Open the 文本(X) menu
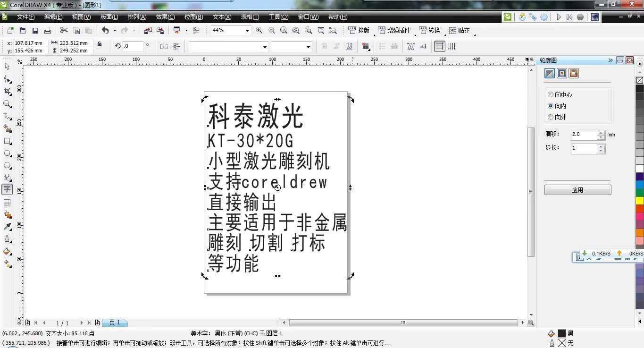The width and height of the screenshot is (644, 348). click(222, 17)
